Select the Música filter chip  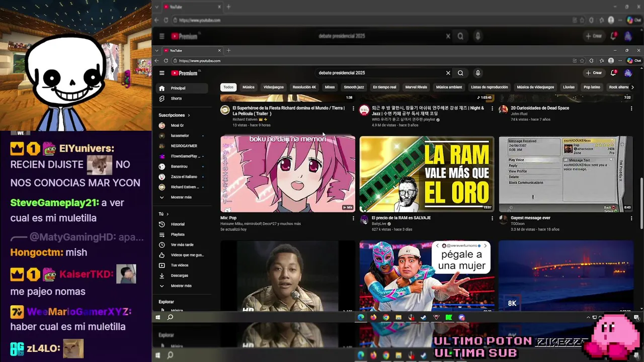[x=249, y=87]
